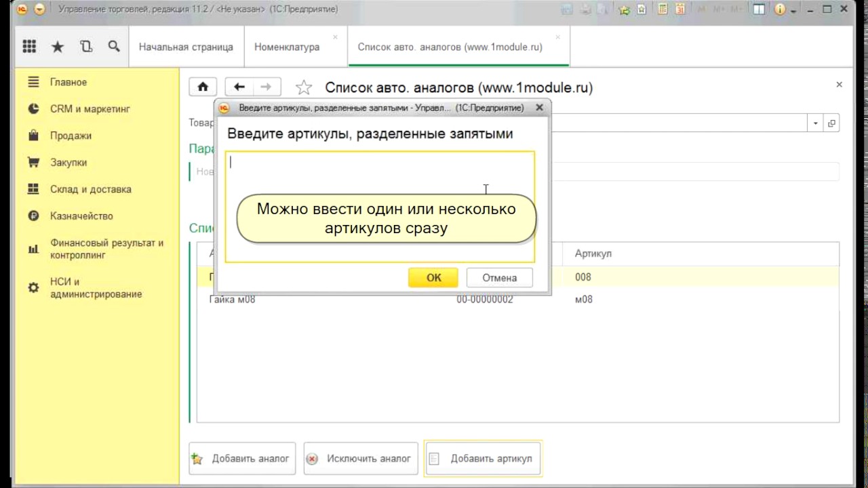Navigate forward with the right arrow
This screenshot has height=488, width=868.
pos(266,87)
